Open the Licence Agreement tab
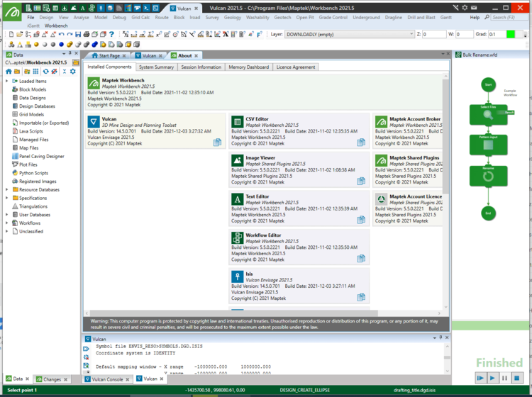The width and height of the screenshot is (532, 397). tap(296, 67)
